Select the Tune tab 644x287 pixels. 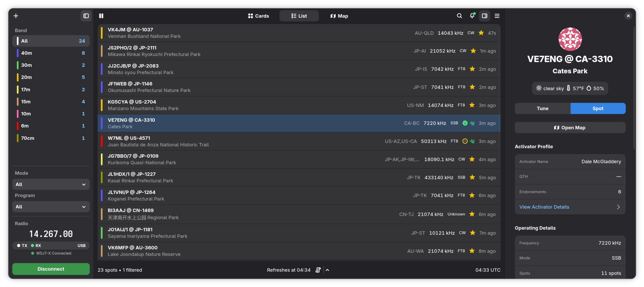(542, 109)
